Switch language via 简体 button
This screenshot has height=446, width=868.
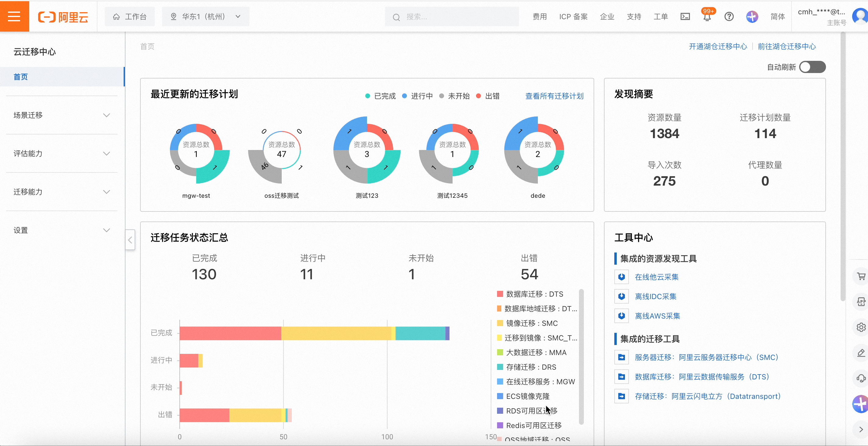(777, 16)
